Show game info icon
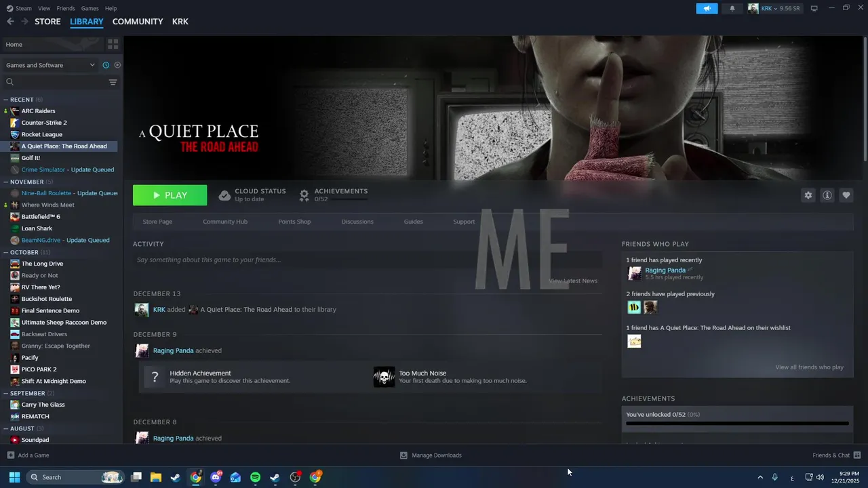Viewport: 868px width, 488px height. [827, 195]
